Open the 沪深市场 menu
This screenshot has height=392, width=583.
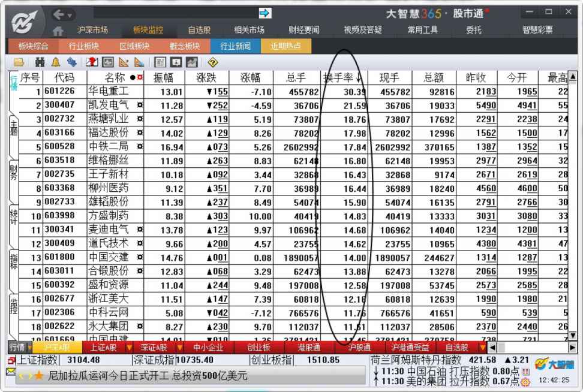tap(92, 30)
